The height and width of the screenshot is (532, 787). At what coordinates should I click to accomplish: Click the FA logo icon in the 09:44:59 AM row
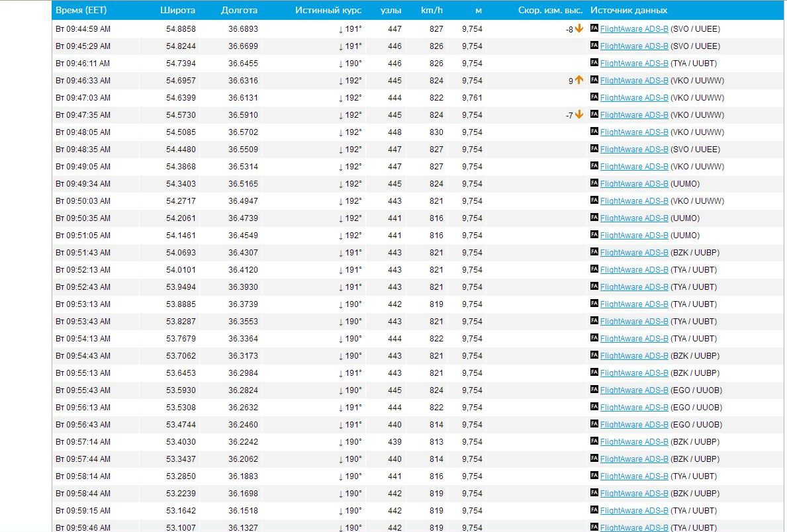(x=594, y=28)
